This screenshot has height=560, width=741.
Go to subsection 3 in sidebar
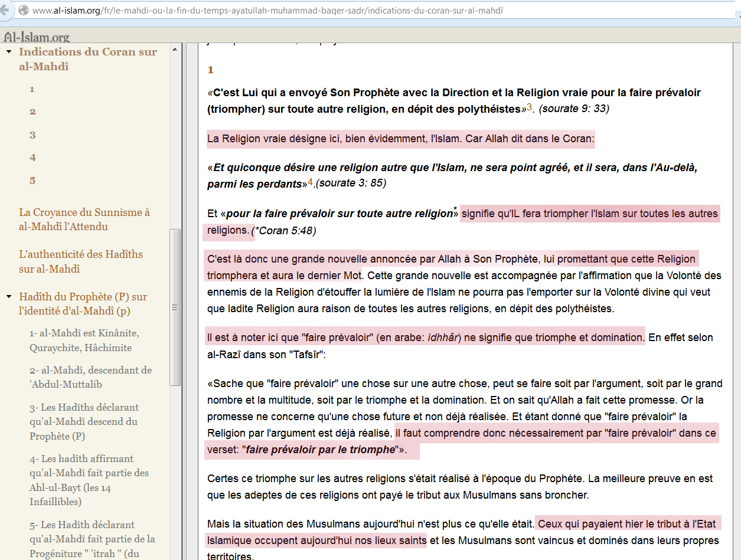click(x=33, y=135)
